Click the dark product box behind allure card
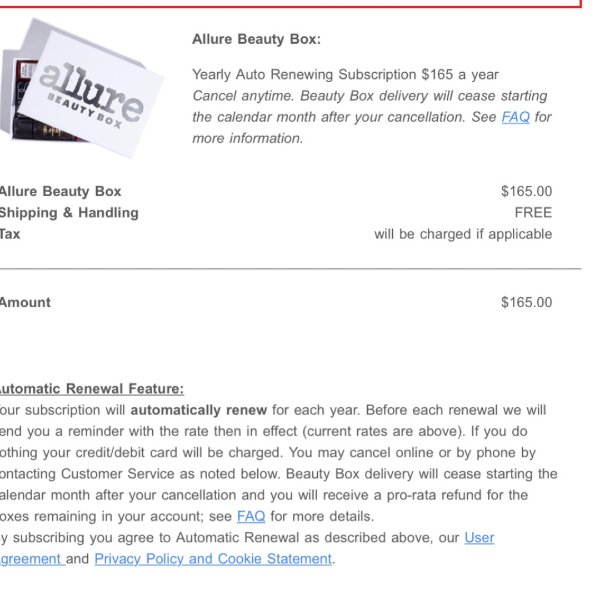600x600 pixels. (x=23, y=99)
